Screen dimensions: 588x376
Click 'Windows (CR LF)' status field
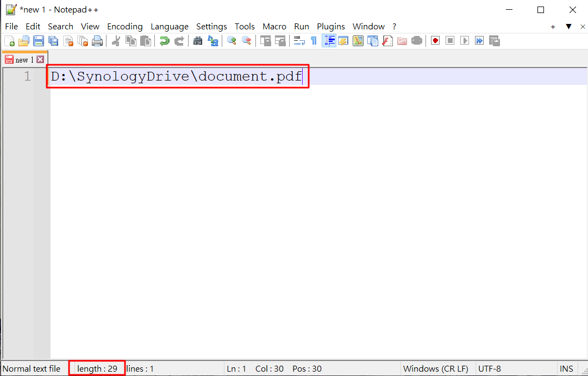pyautogui.click(x=435, y=369)
